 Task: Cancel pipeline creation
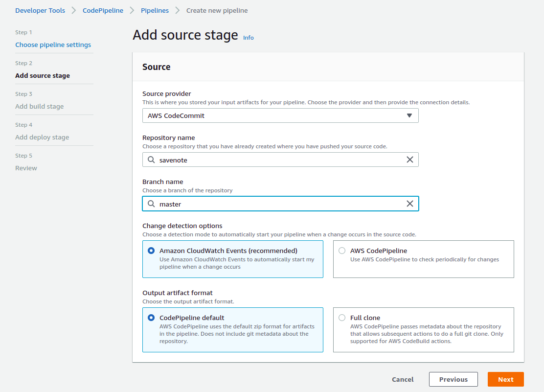point(403,379)
